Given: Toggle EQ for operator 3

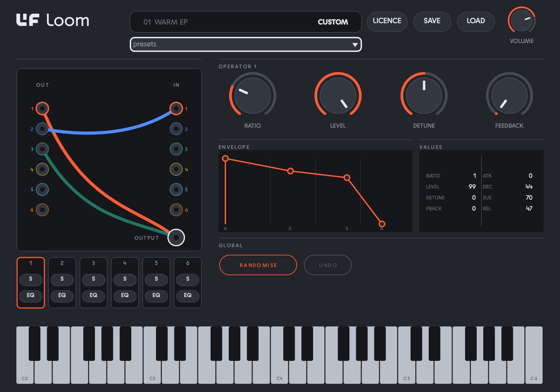Looking at the screenshot, I should 94,296.
